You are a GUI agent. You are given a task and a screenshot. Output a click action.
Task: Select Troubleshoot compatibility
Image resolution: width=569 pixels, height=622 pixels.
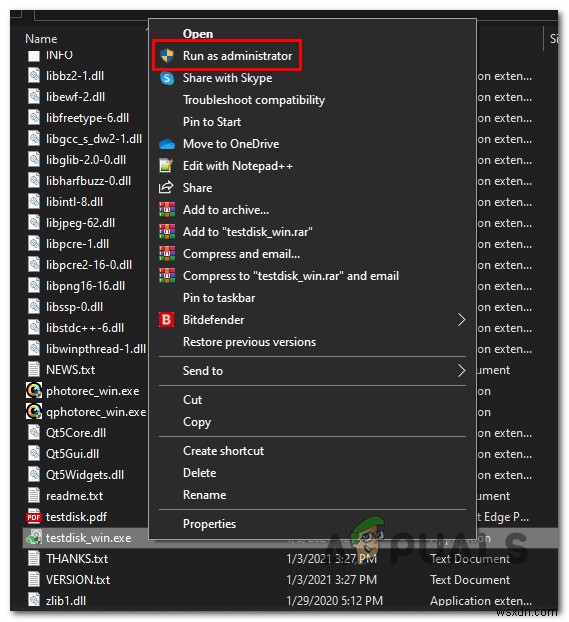(x=254, y=100)
